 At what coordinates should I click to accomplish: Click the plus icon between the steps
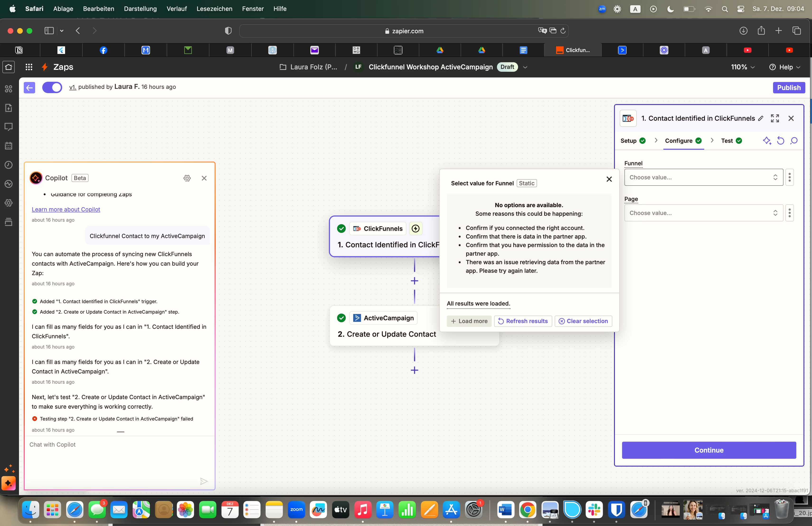click(414, 281)
